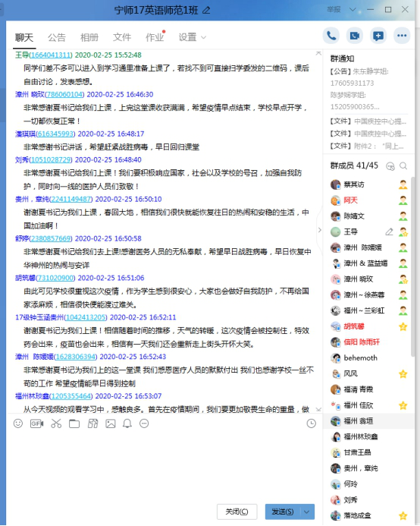
Task: Switch to the 文件 tab
Action: pyautogui.click(x=122, y=37)
